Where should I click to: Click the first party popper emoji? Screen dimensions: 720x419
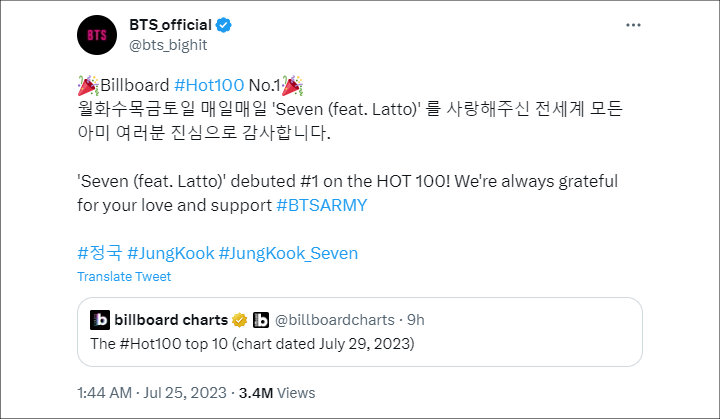point(88,85)
